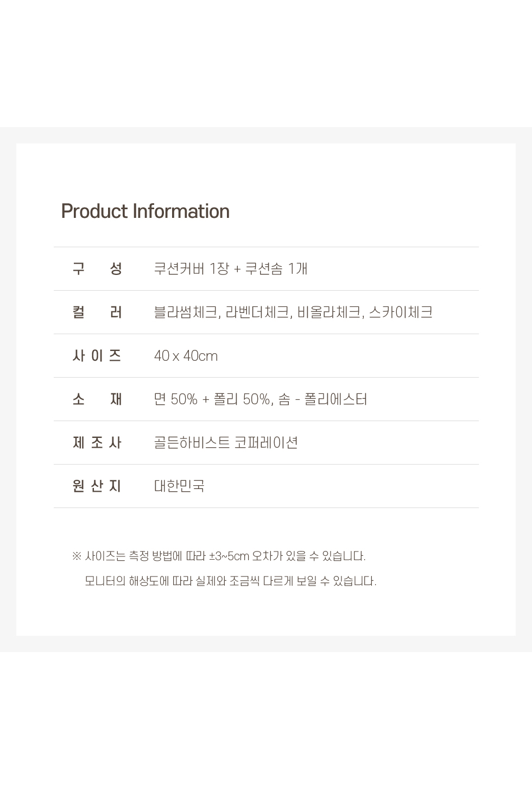Select the 소재 row label
The image size is (532, 802).
97,399
